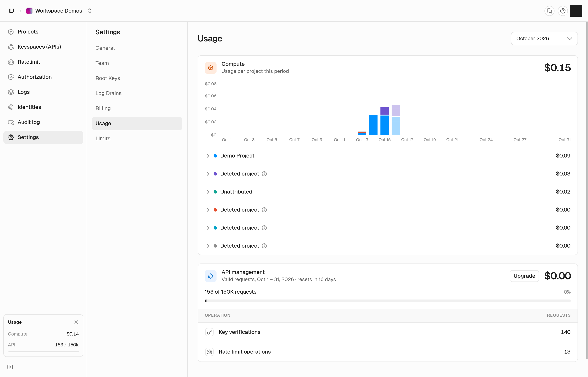
Task: Expand the red-dot Deleted project row
Action: coord(388,210)
